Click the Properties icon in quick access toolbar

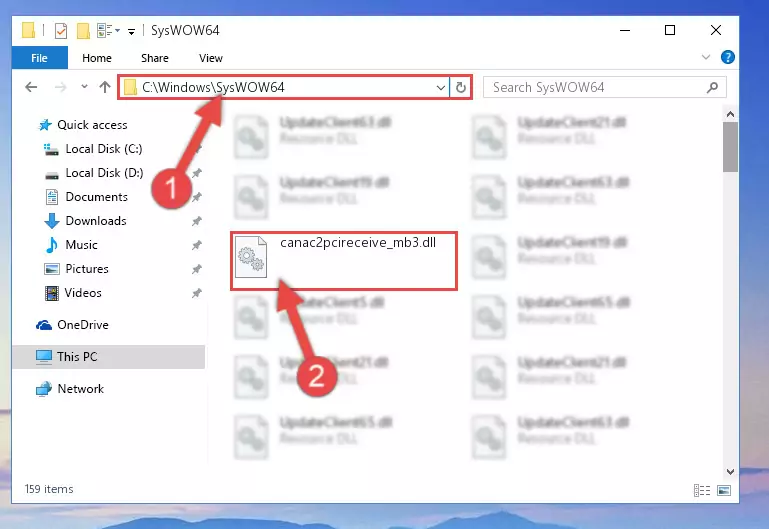61,30
